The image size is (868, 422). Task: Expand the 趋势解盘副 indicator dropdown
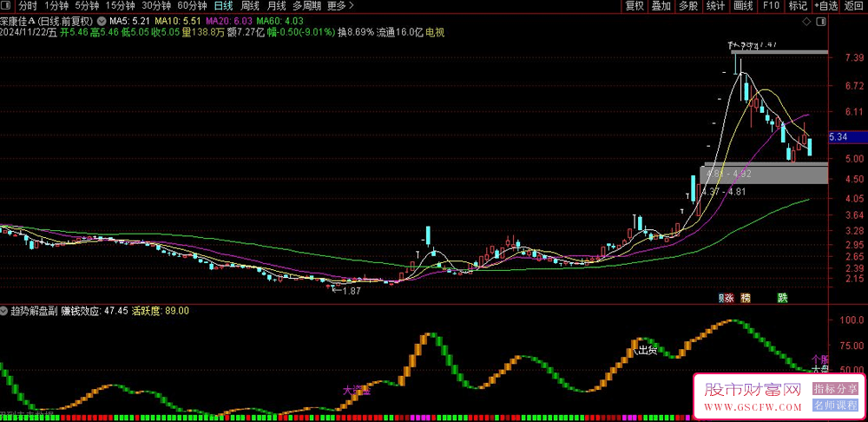click(5, 310)
